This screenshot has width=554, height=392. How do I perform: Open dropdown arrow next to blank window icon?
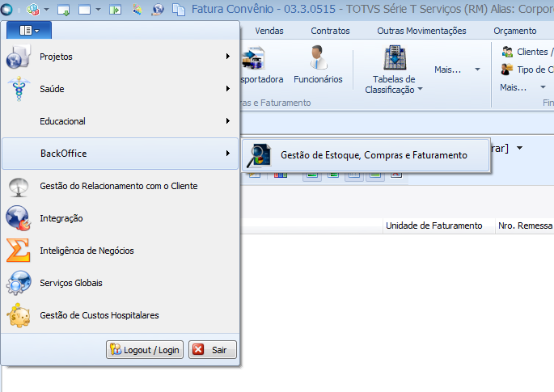[x=98, y=10]
